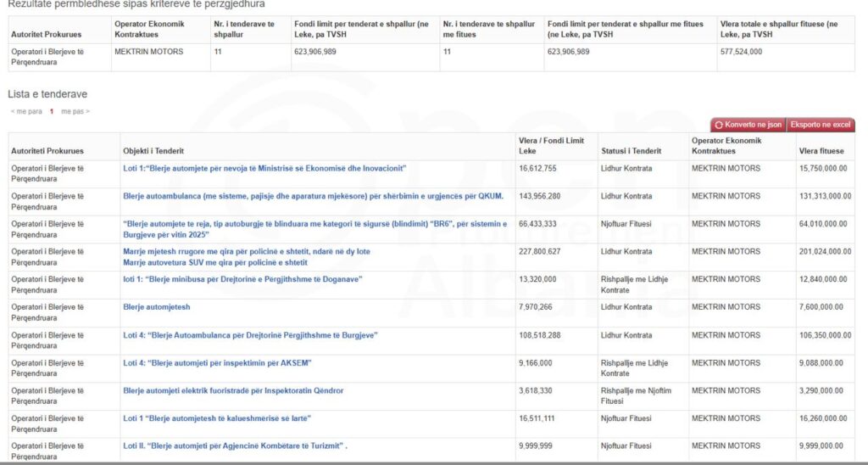
Task: Open tender 'Blerje automjetesh'
Action: tap(157, 307)
